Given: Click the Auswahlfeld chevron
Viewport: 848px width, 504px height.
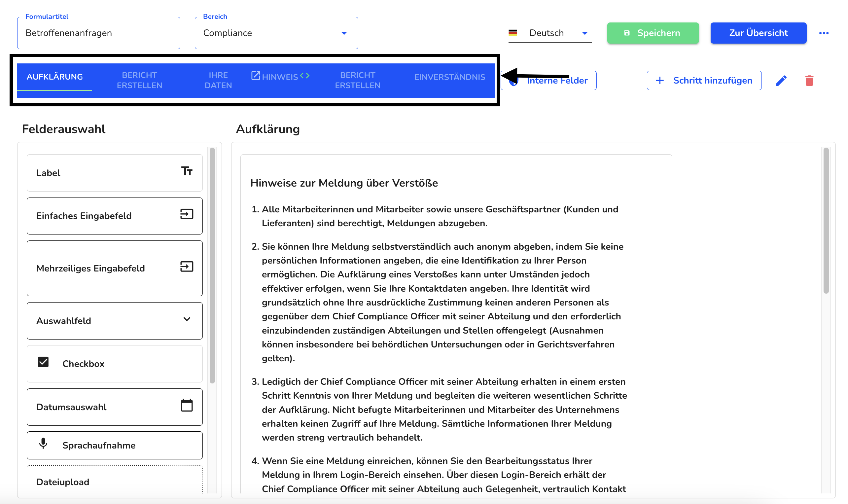Looking at the screenshot, I should pyautogui.click(x=187, y=319).
